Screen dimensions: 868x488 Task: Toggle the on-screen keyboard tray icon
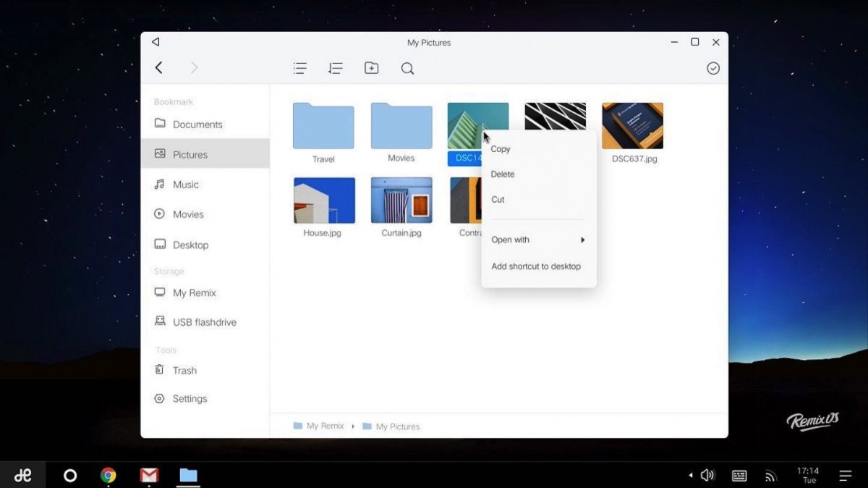coord(739,476)
